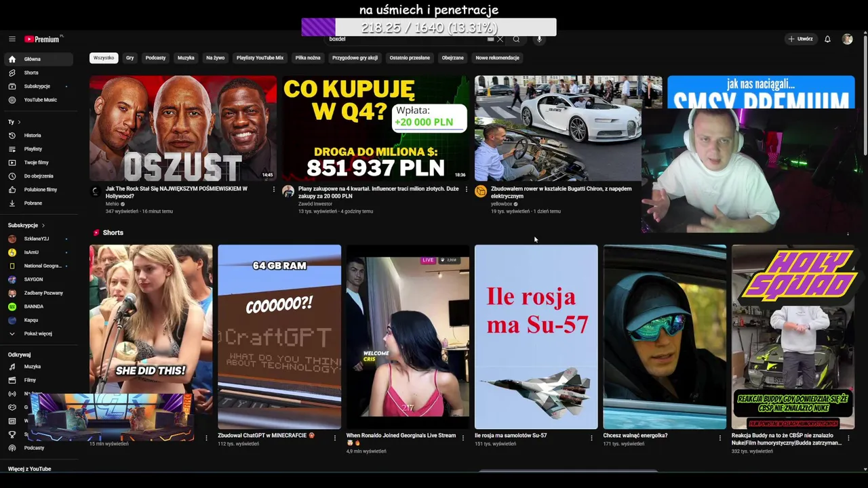Image resolution: width=868 pixels, height=488 pixels.
Task: Open Shorts from the sidebar
Action: point(31,73)
